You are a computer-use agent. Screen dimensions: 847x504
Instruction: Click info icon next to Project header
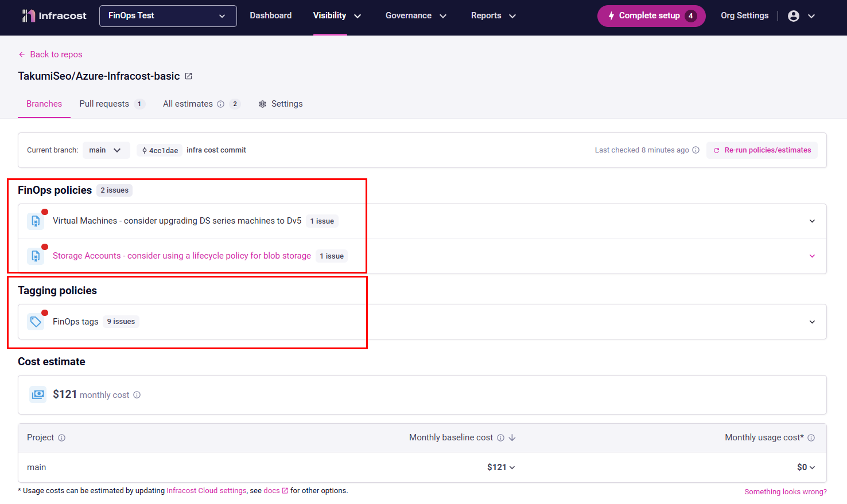(x=61, y=438)
